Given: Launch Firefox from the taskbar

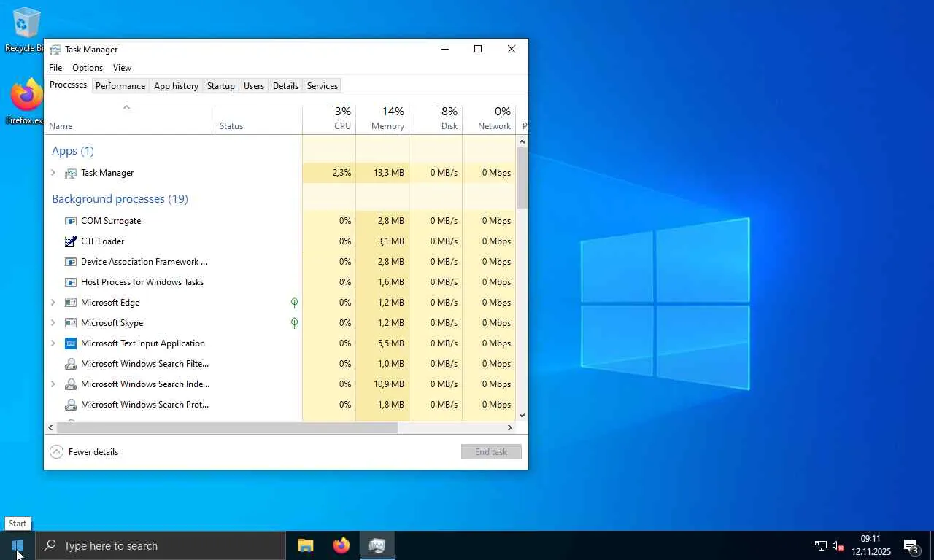Looking at the screenshot, I should [x=341, y=545].
